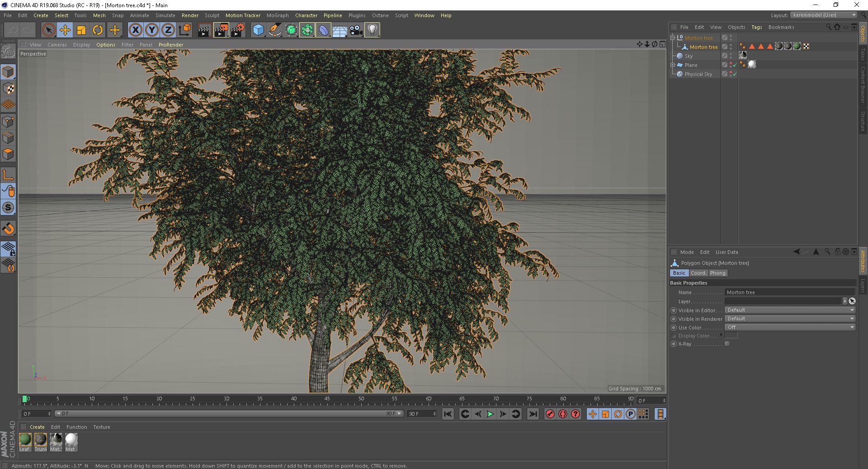Add a Camera object
Screen dimensions: 868x469
[x=356, y=30]
